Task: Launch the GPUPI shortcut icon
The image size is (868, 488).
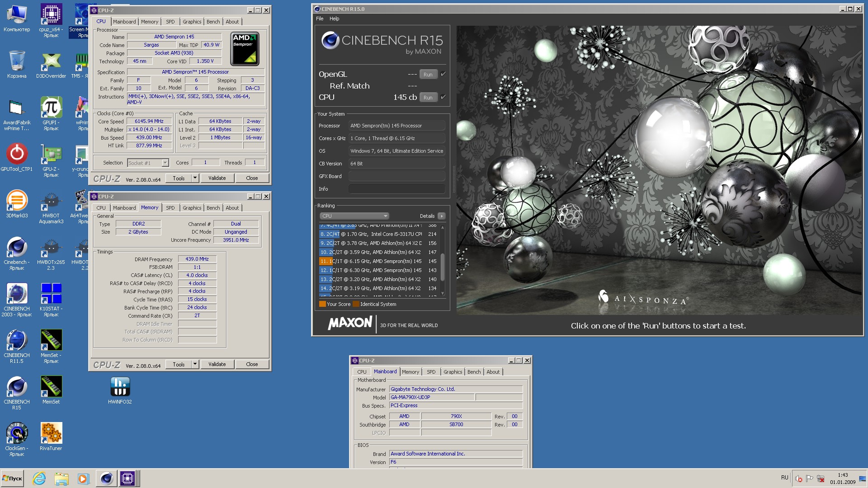Action: tap(51, 114)
